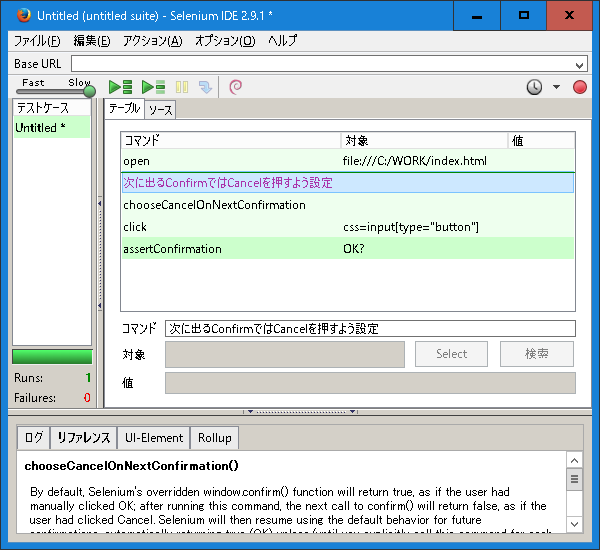Image resolution: width=600 pixels, height=550 pixels.
Task: Switch to the ログ tab
Action: pos(34,437)
